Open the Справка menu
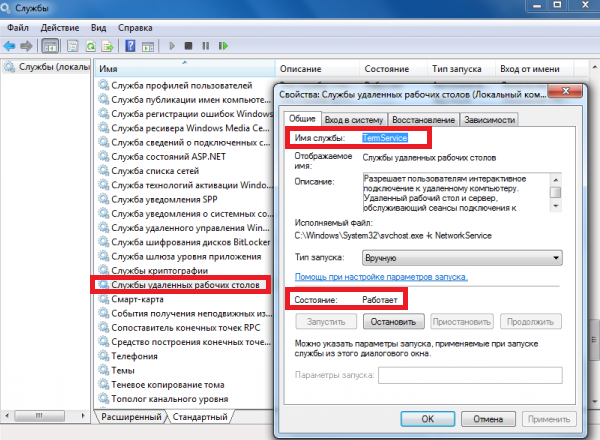The height and width of the screenshot is (440, 600). click(x=135, y=28)
